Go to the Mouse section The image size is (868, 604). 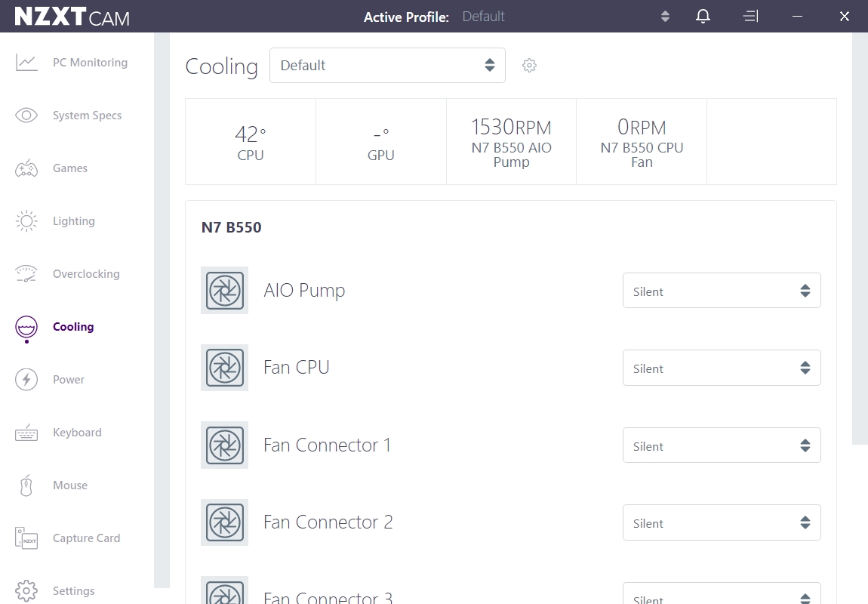[70, 485]
